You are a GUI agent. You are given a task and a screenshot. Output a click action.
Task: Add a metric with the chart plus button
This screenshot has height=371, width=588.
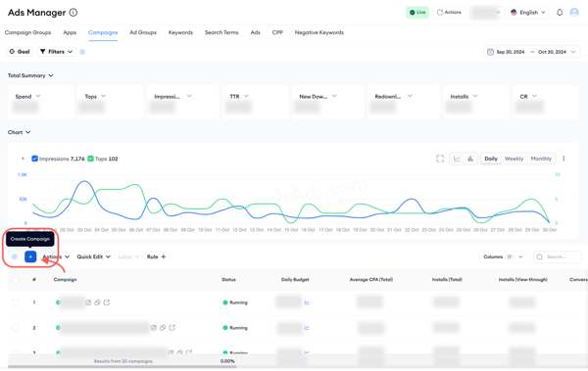click(23, 159)
